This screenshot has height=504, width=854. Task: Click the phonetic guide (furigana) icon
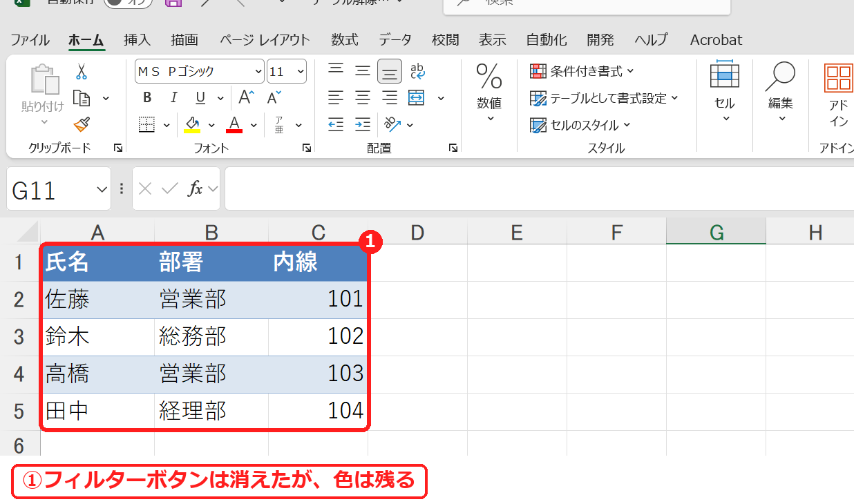(279, 124)
